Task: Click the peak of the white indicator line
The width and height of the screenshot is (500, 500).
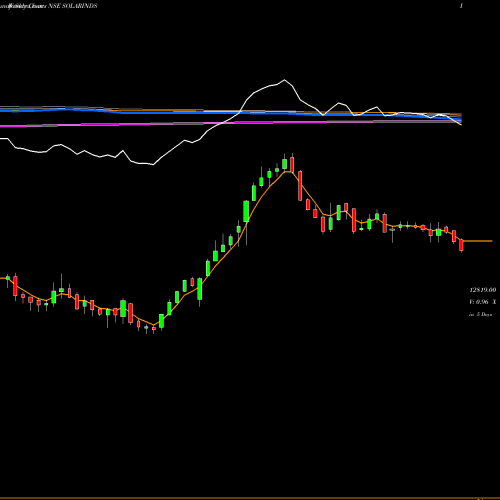Action: (284, 80)
